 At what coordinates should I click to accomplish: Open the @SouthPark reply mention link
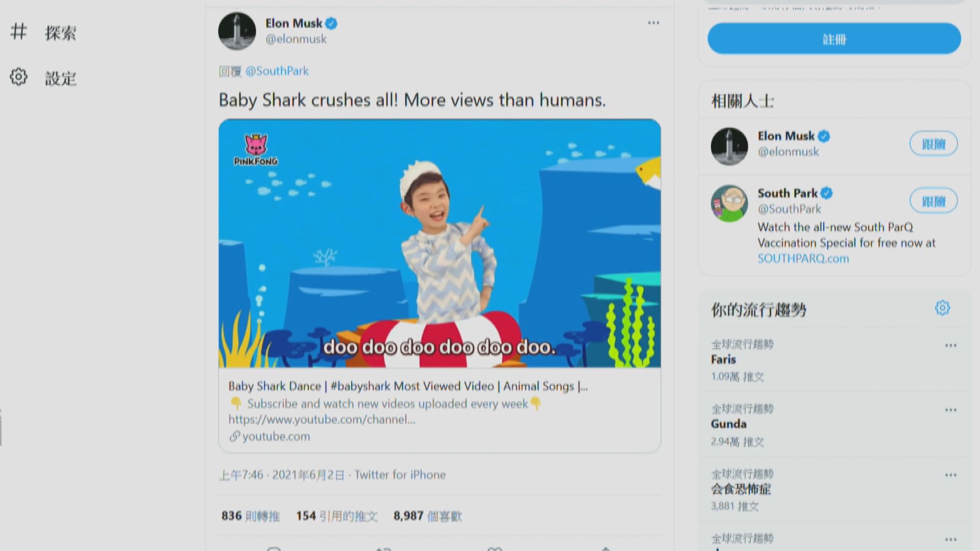tap(277, 71)
